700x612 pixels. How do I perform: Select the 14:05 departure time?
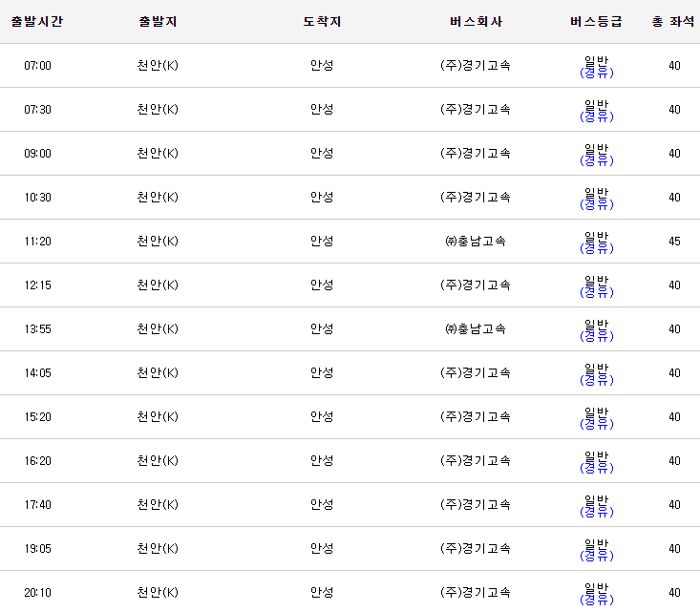click(37, 373)
